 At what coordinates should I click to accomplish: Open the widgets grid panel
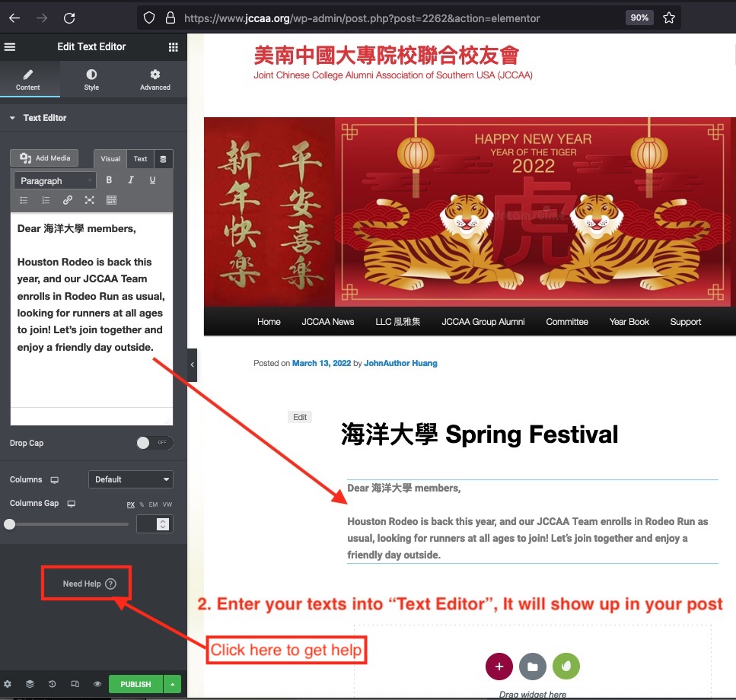click(174, 47)
